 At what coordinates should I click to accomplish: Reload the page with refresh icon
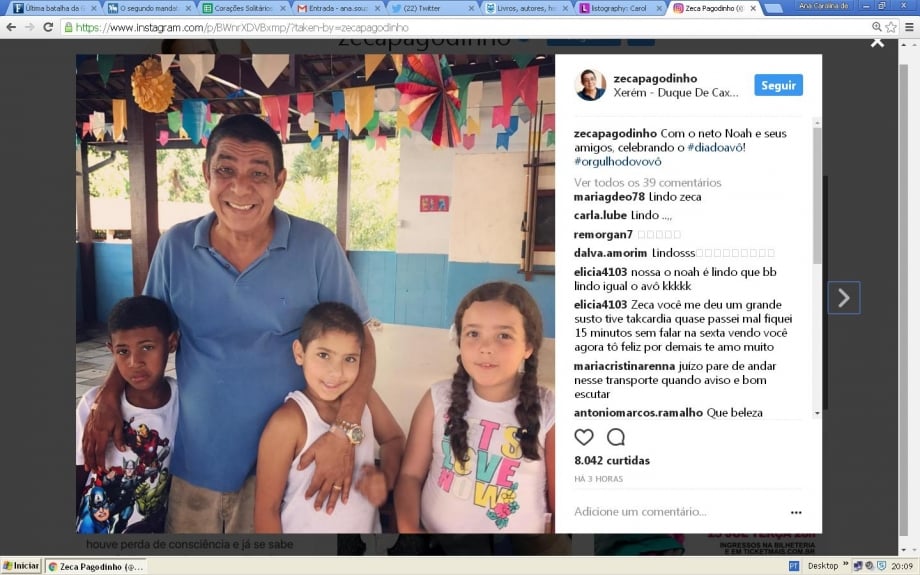(x=48, y=27)
